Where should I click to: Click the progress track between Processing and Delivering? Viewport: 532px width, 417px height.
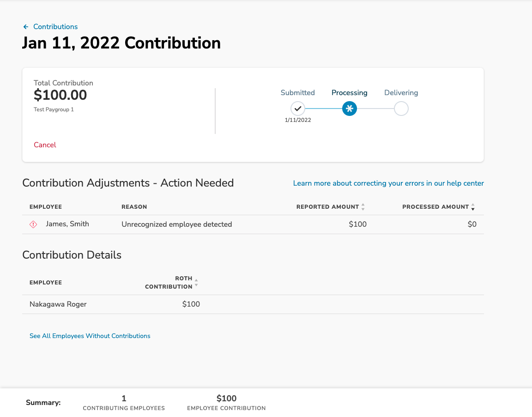coord(375,109)
